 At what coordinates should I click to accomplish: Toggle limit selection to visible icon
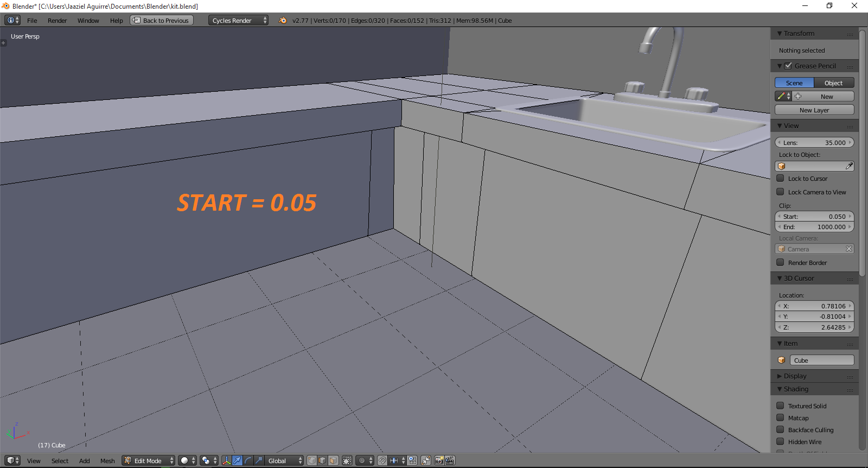coord(347,460)
